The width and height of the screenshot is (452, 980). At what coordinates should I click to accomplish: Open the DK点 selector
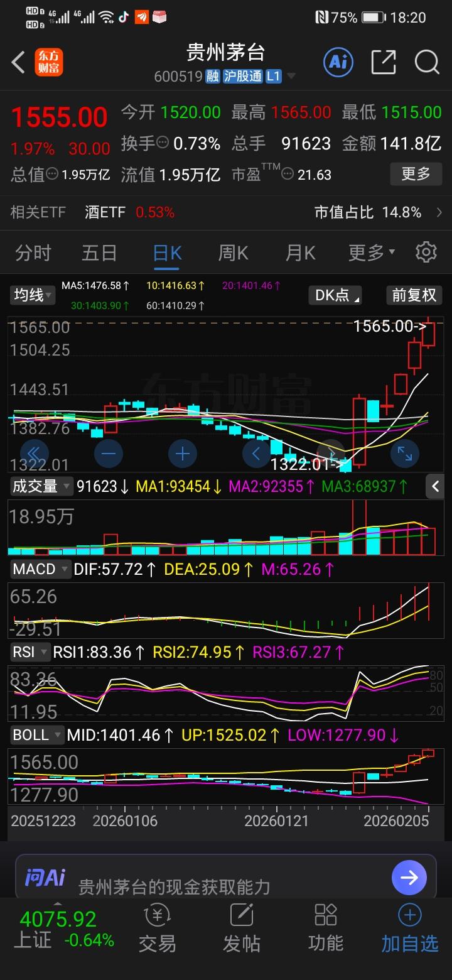[336, 295]
